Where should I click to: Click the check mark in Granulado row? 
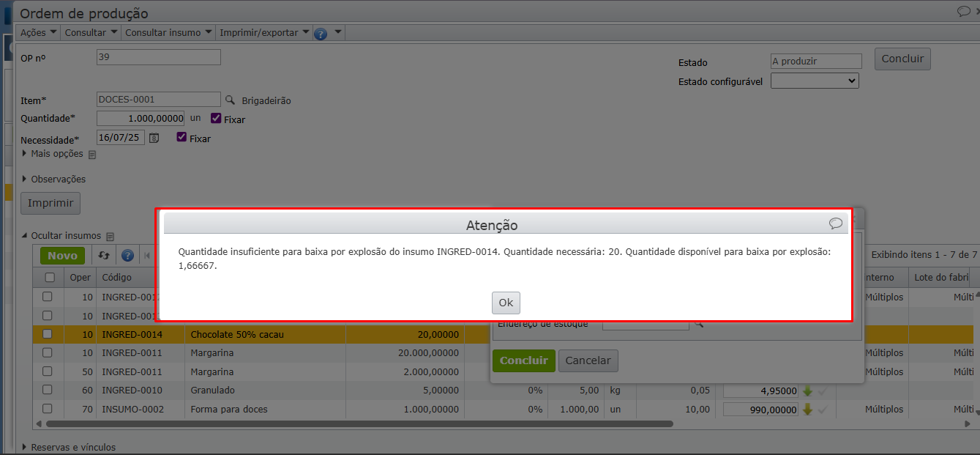pyautogui.click(x=822, y=391)
